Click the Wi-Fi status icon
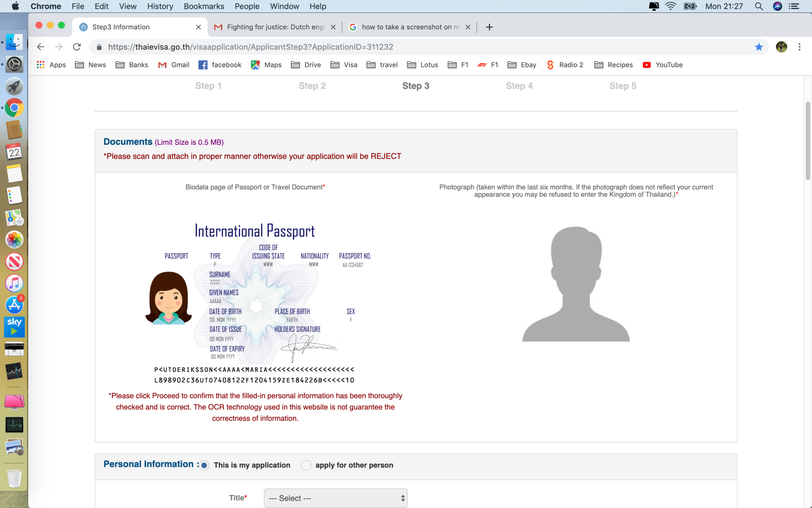 pos(670,6)
